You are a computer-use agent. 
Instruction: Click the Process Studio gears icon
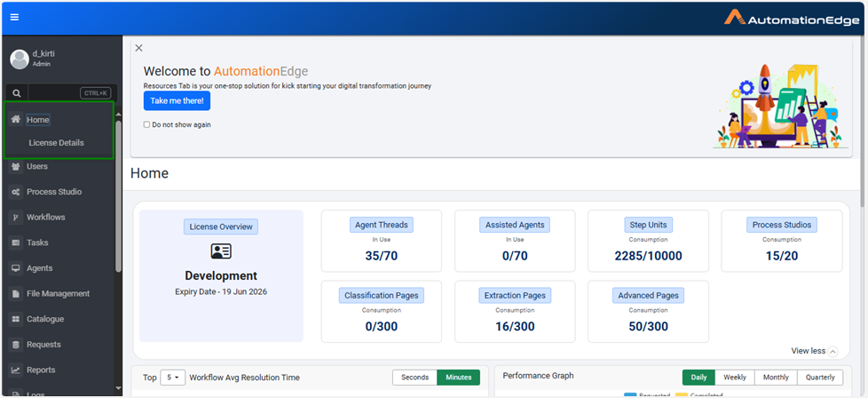pos(16,192)
